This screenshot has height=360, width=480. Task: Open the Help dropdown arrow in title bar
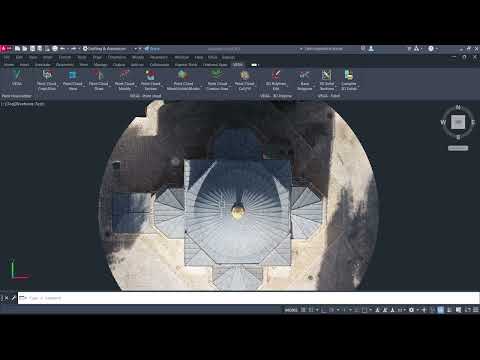point(436,49)
